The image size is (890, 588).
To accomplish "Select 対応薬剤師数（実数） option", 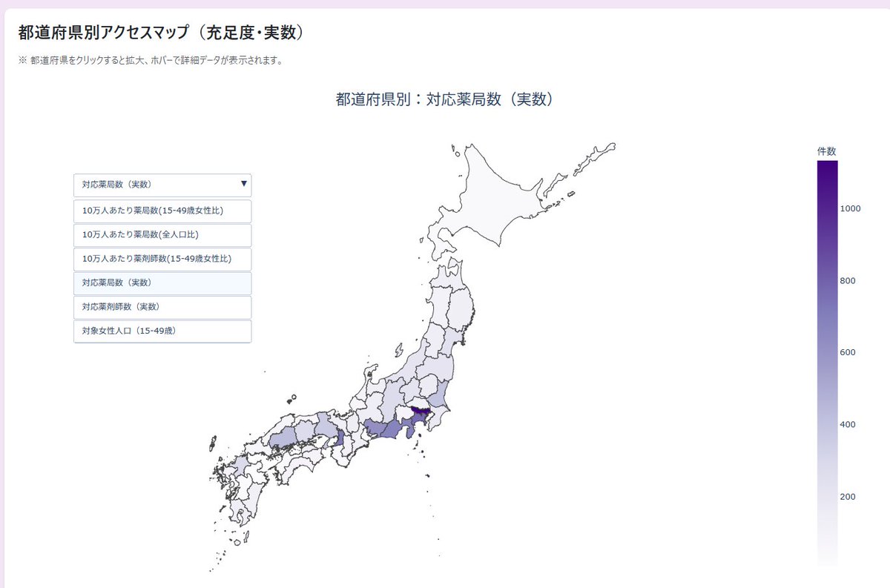I will pos(162,307).
